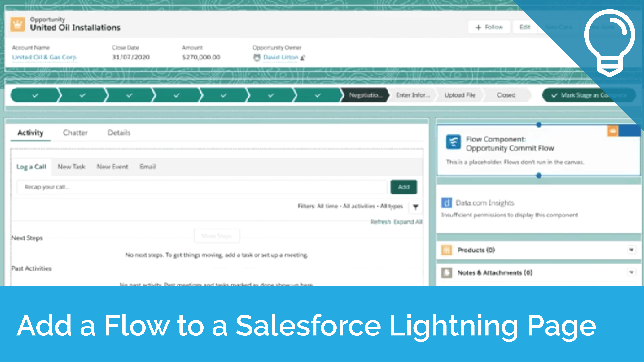Click the top insert handle on Flow component

click(539, 125)
